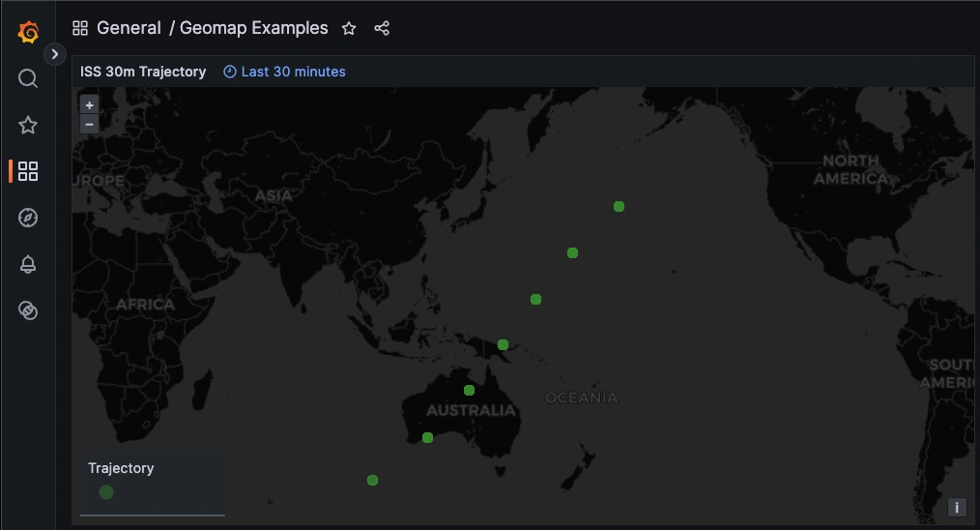Mark the dashboard as favorite with the star
The image size is (980, 530).
pyautogui.click(x=349, y=28)
